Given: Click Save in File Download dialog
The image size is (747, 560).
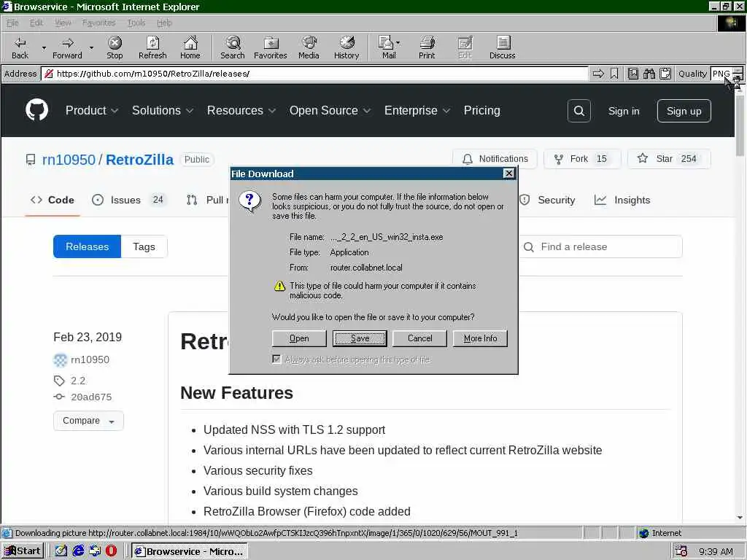Looking at the screenshot, I should coord(360,338).
